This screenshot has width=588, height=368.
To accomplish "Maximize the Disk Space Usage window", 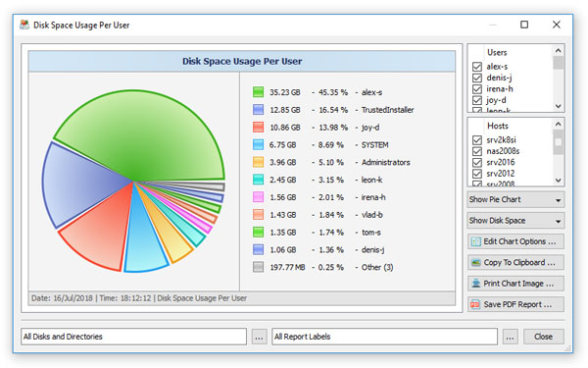I will (524, 25).
